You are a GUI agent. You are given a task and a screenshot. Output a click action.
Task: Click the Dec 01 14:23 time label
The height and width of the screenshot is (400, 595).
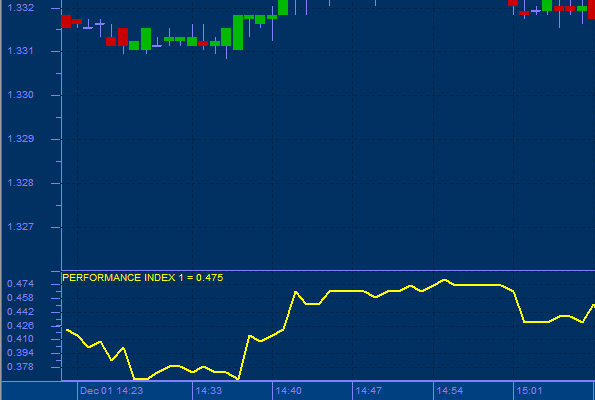[112, 391]
